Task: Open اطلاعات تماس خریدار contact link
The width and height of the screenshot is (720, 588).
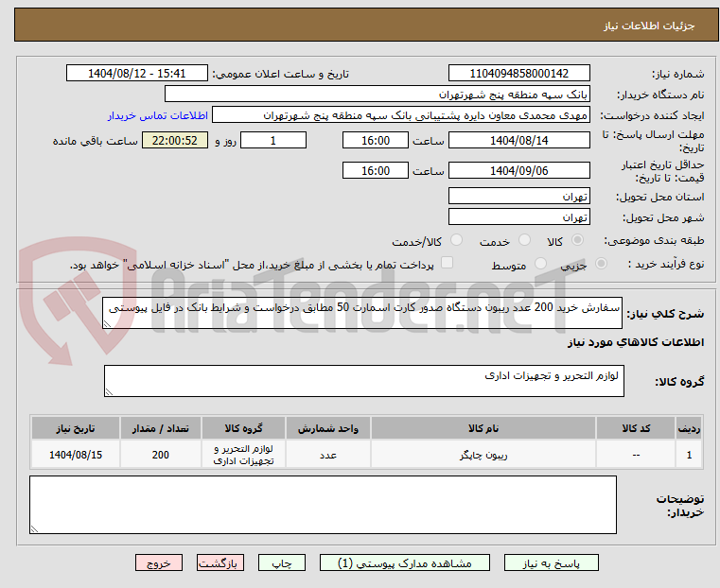Action: 158,115
